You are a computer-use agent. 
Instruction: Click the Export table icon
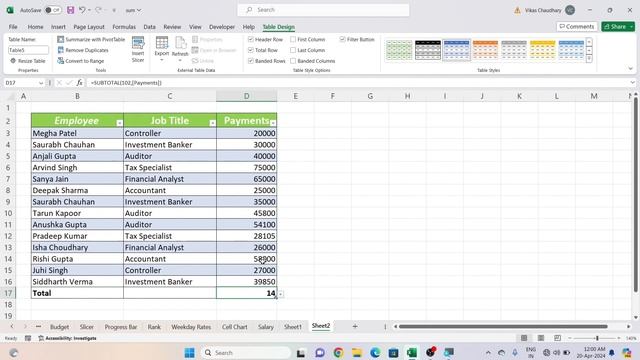(x=162, y=42)
